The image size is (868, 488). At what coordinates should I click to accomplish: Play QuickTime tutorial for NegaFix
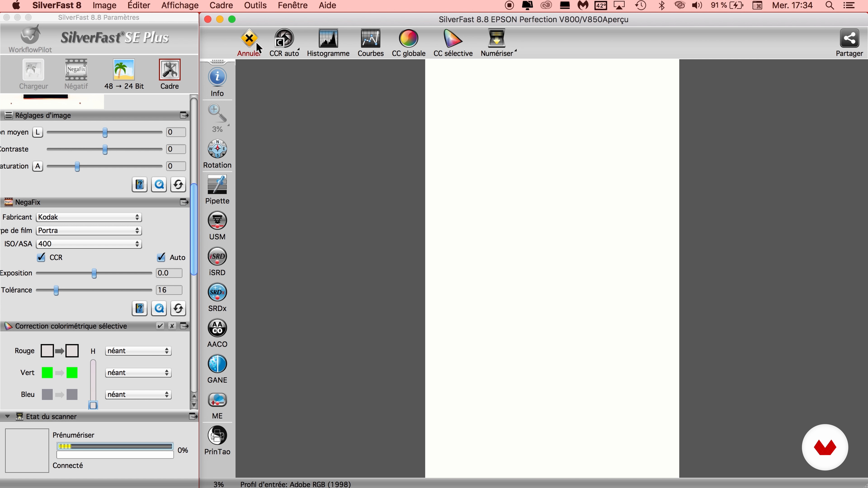pos(159,308)
